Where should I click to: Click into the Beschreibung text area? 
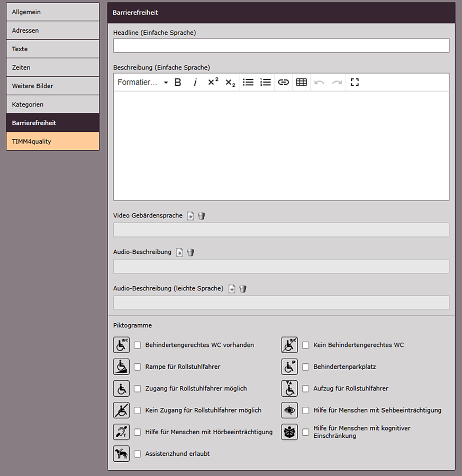(x=281, y=146)
